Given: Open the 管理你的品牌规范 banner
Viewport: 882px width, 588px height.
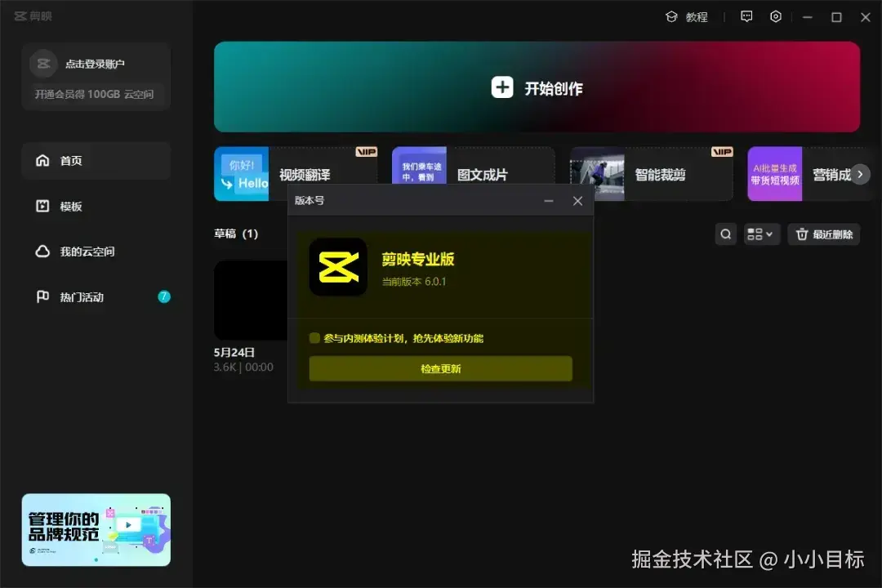Looking at the screenshot, I should [x=96, y=529].
